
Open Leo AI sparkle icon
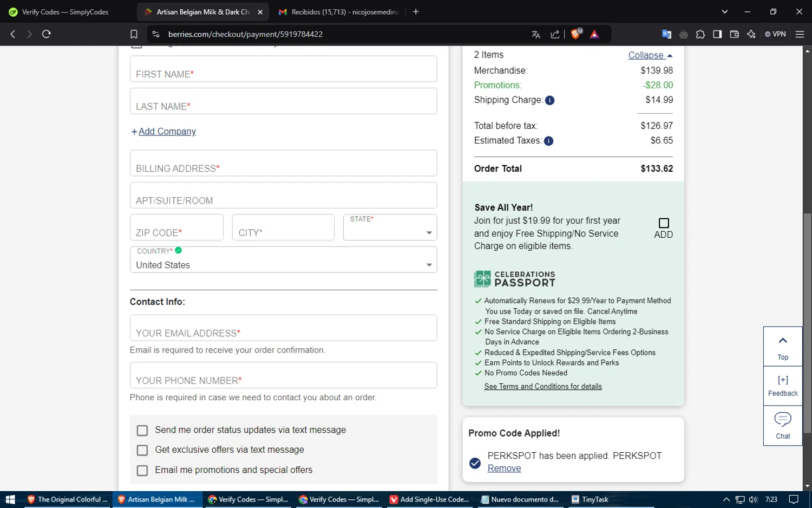pyautogui.click(x=751, y=34)
